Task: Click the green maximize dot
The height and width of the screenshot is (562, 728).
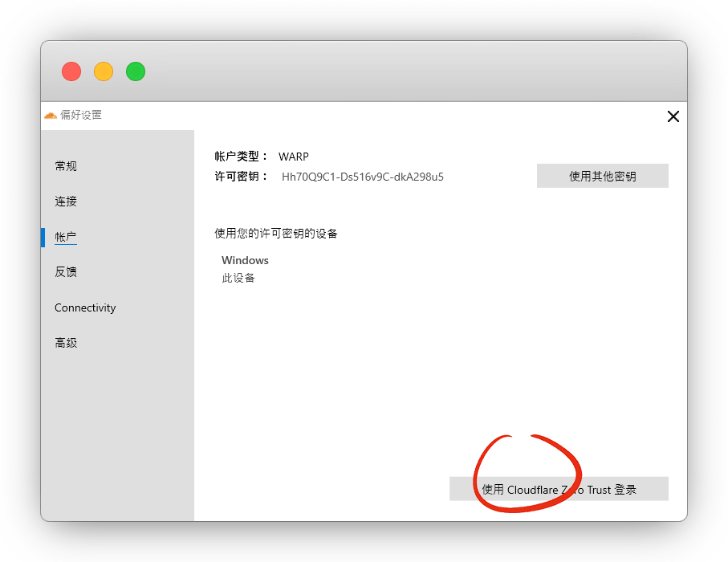Action: click(x=136, y=71)
